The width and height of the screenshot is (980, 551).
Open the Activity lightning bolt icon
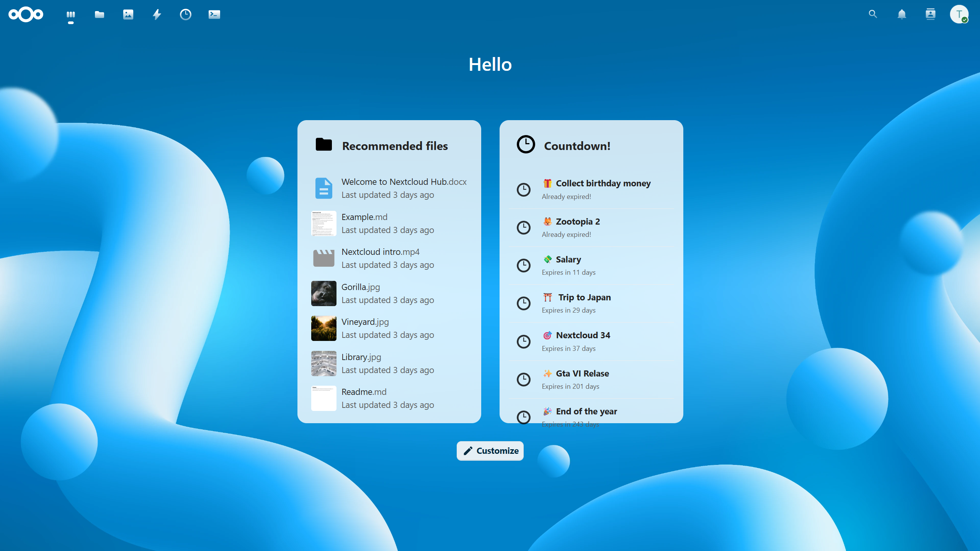157,15
